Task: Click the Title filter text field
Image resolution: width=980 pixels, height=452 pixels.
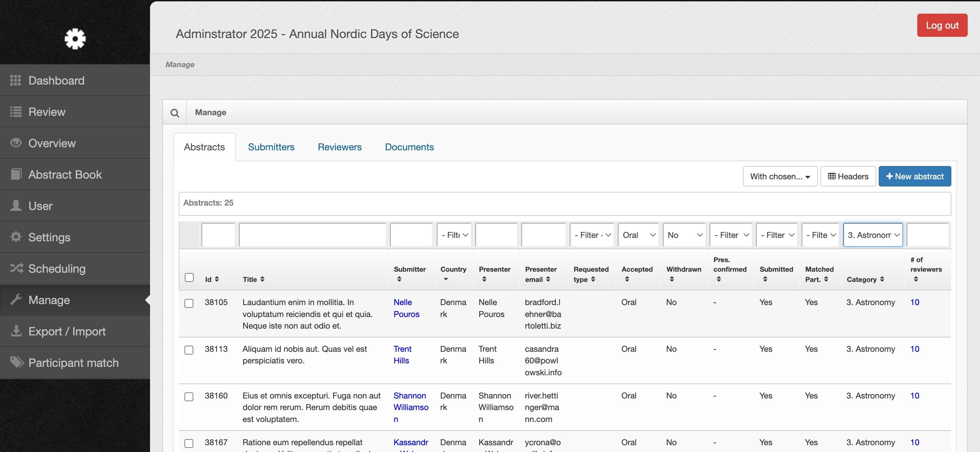Action: (x=312, y=235)
